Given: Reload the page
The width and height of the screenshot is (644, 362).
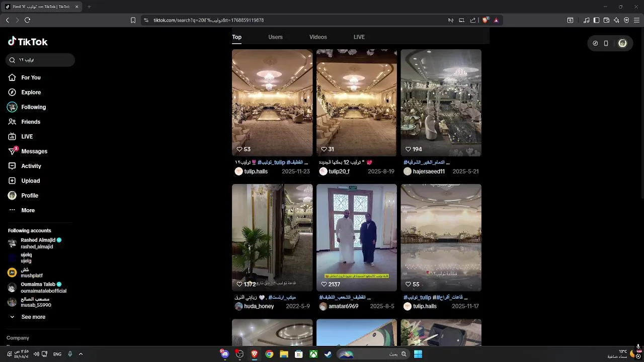Looking at the screenshot, I should (x=27, y=20).
